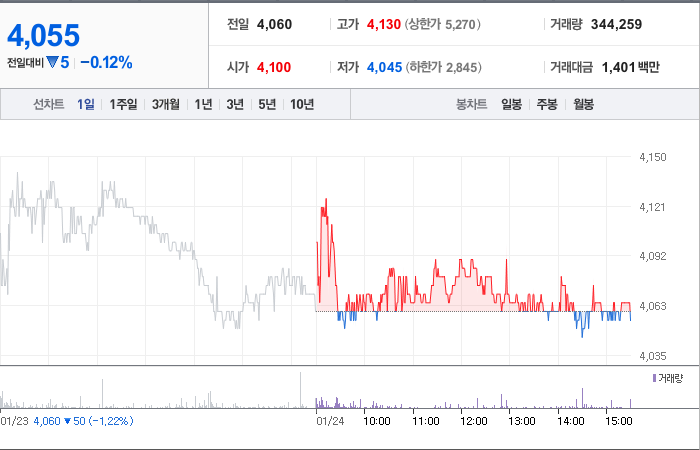This screenshot has width=700, height=450.
Task: Click the -0.12% change rate
Action: [x=106, y=62]
